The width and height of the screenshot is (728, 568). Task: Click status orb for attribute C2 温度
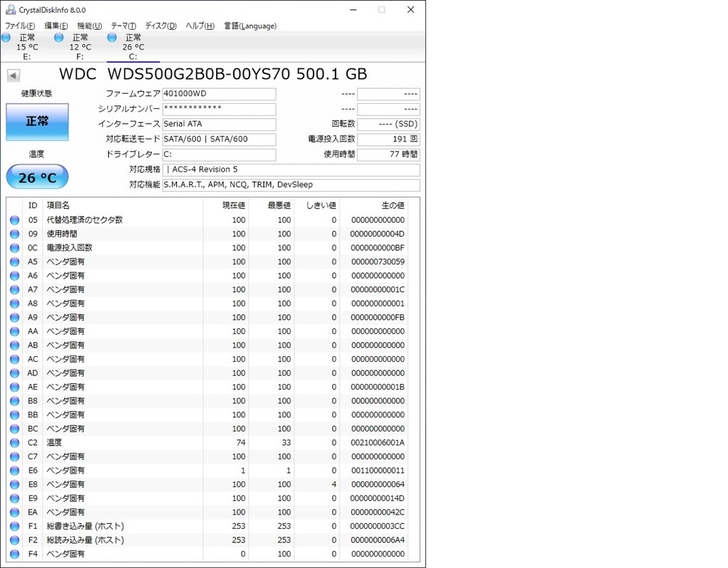pyautogui.click(x=15, y=443)
